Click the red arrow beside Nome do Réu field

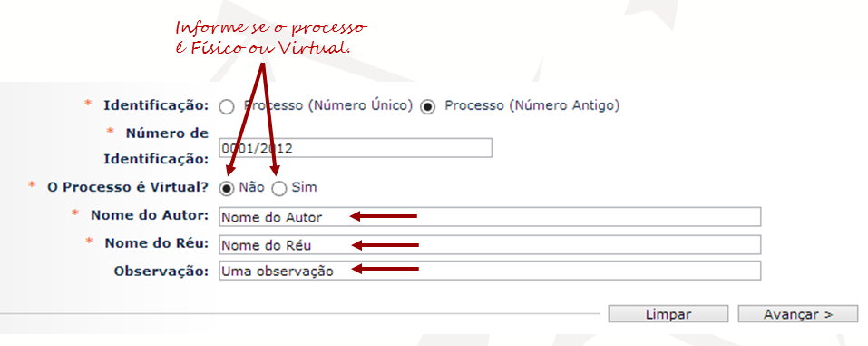385,244
